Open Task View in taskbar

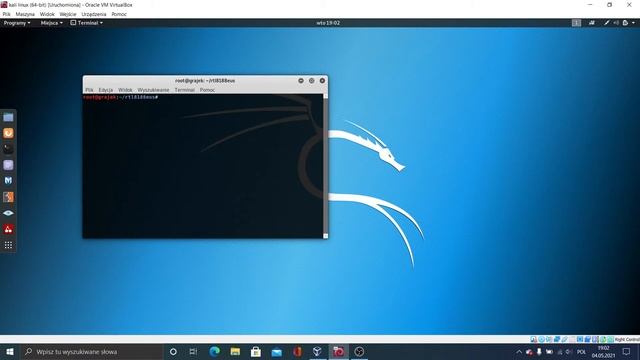pos(193,351)
